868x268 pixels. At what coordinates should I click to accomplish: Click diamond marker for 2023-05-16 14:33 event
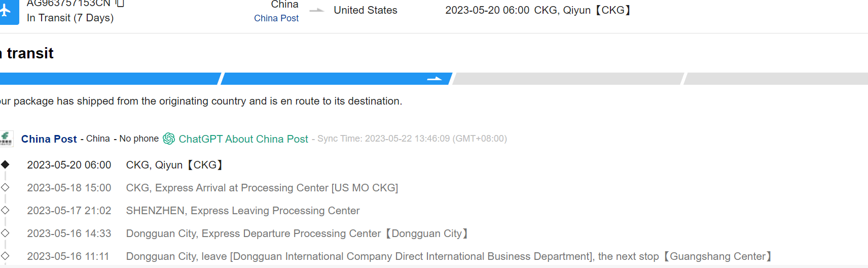(x=5, y=233)
